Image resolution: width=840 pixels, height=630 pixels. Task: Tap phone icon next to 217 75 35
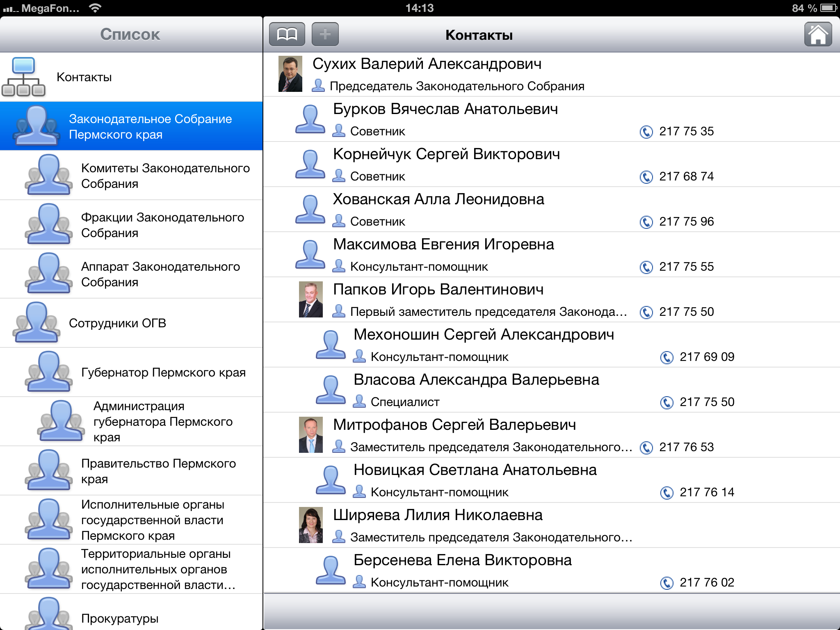point(646,132)
